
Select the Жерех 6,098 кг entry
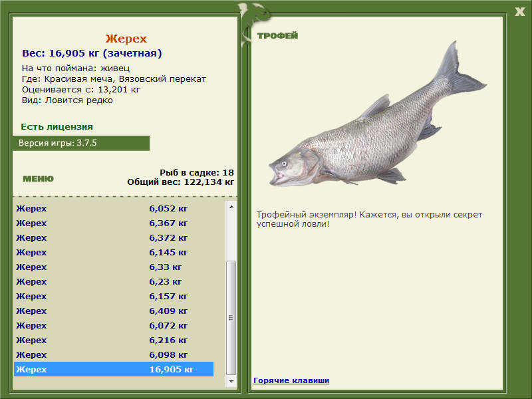coord(114,354)
